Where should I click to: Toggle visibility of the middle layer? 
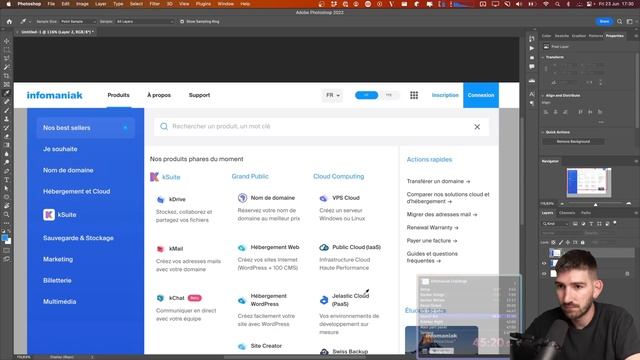(x=544, y=263)
